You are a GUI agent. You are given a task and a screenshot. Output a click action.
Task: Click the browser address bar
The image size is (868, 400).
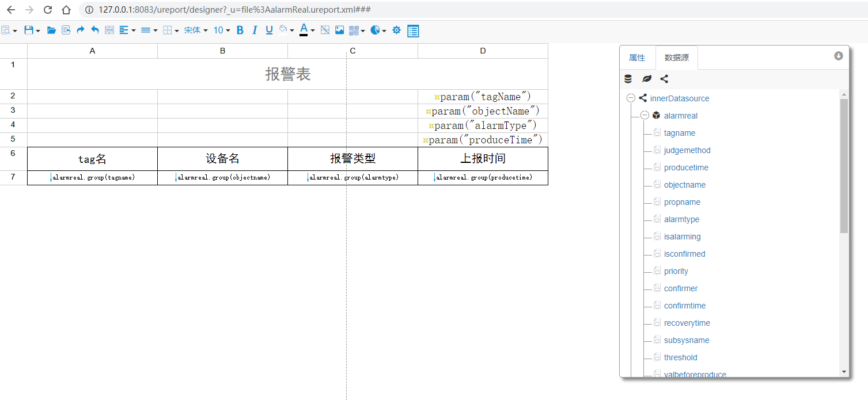point(472,10)
